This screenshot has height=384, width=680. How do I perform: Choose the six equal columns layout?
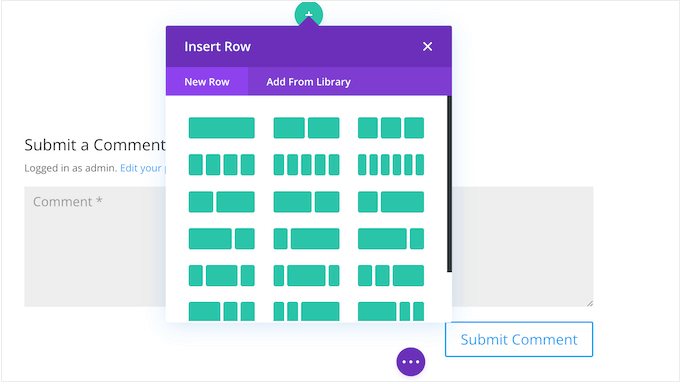click(x=391, y=165)
